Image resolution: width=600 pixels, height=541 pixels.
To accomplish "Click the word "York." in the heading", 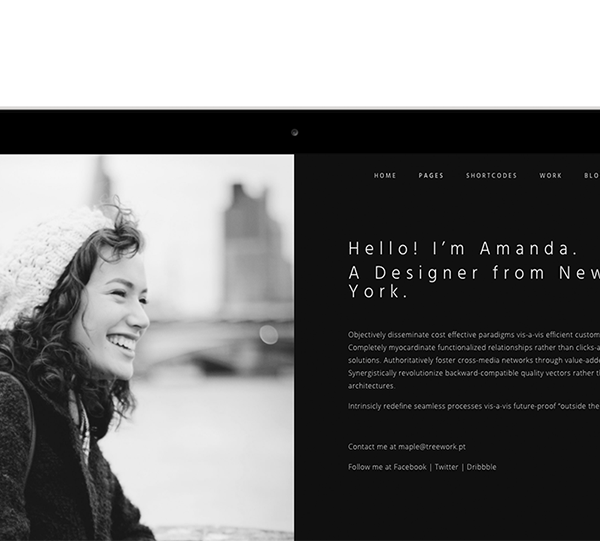I will pos(378,292).
